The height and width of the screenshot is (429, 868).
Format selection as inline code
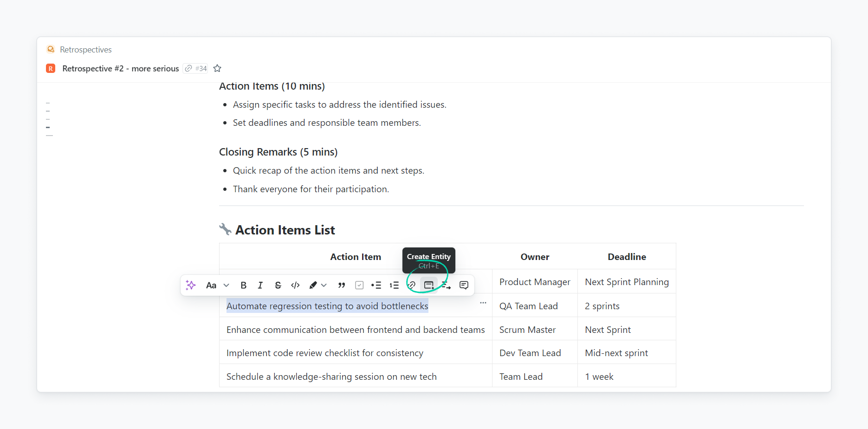tap(295, 285)
